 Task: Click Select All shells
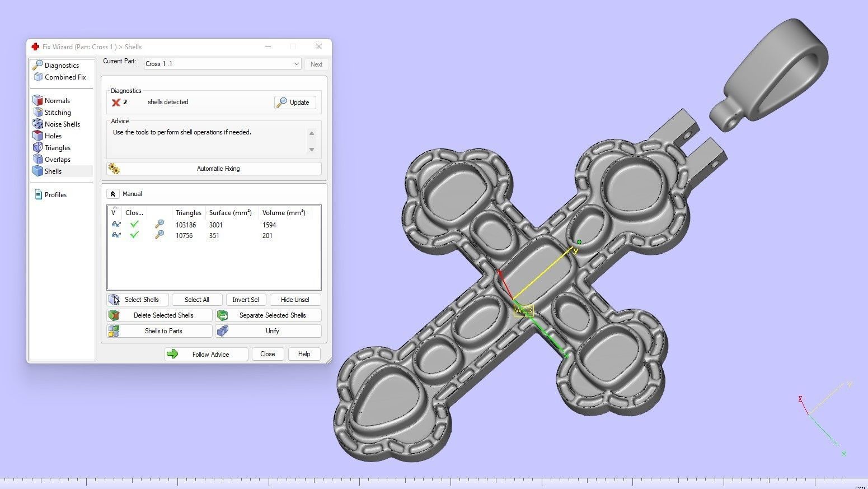click(197, 300)
